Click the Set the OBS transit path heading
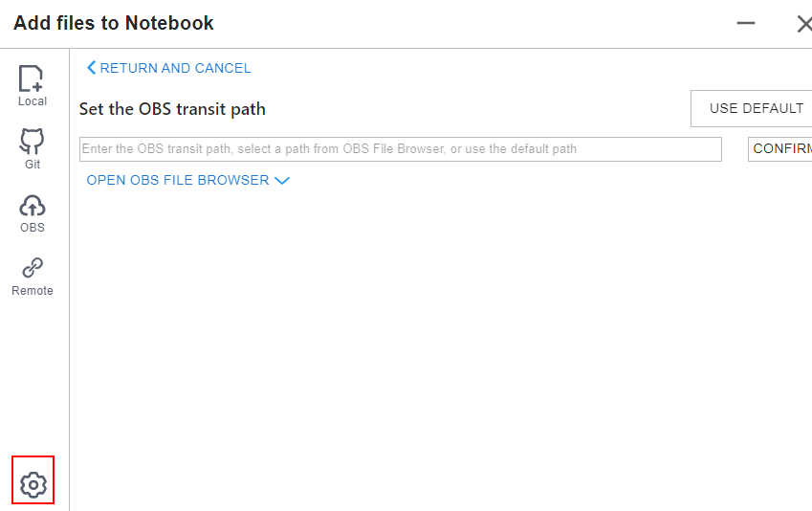The height and width of the screenshot is (511, 812). 172,109
